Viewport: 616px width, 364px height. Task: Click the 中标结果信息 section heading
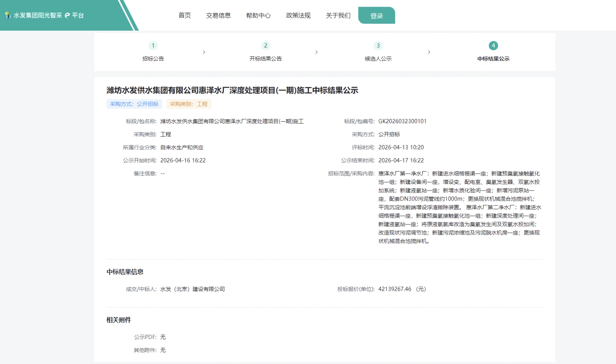click(125, 272)
